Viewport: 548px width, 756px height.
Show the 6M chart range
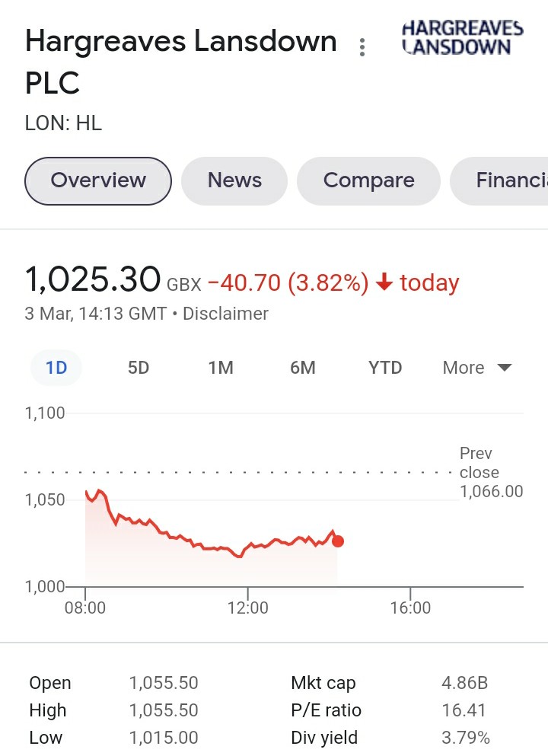click(303, 368)
